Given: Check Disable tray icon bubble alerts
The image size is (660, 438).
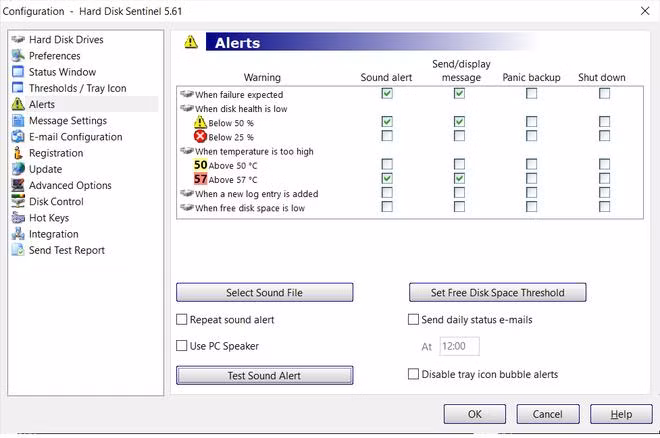Looking at the screenshot, I should [x=414, y=375].
